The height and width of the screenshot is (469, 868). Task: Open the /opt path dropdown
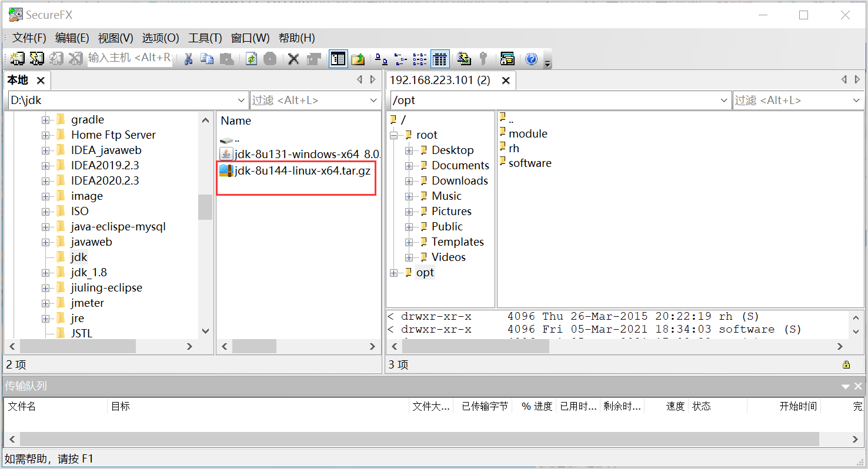tap(725, 101)
